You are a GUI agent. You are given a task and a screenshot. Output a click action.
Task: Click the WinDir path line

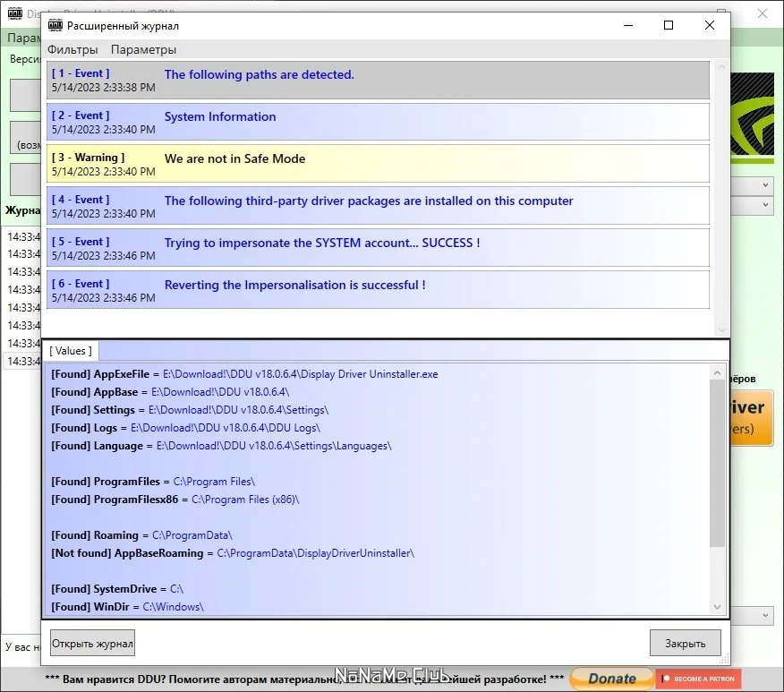127,607
